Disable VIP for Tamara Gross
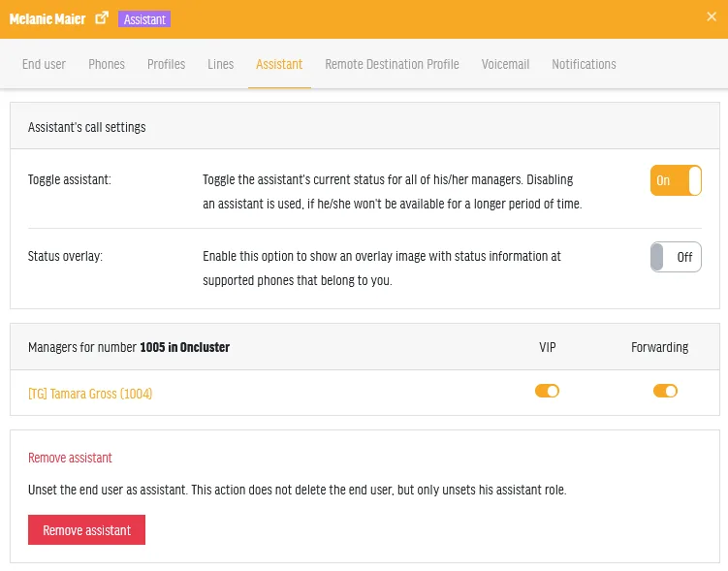Viewport: 728px width, 571px height. tap(547, 391)
